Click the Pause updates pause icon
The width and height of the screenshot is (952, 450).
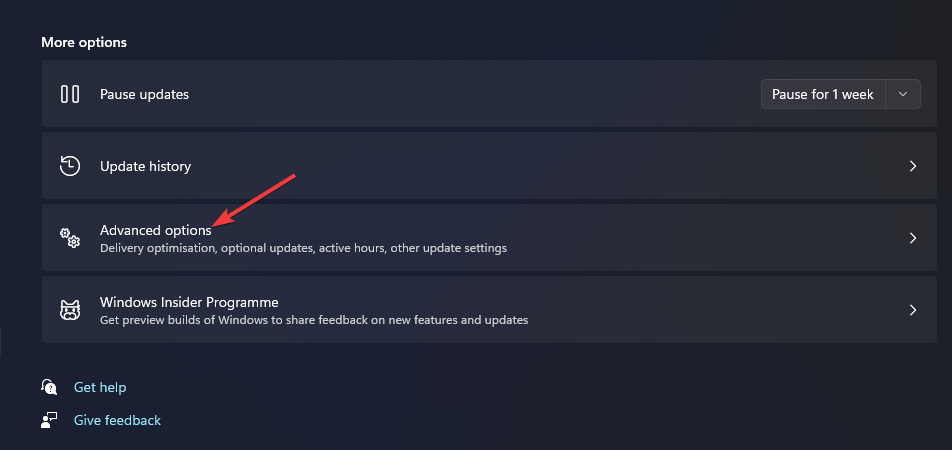70,94
